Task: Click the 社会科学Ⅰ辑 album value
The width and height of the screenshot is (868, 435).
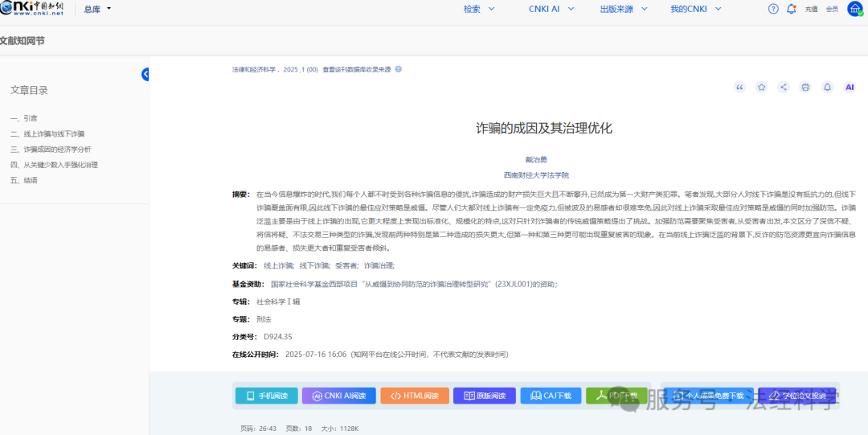Action: pos(278,302)
